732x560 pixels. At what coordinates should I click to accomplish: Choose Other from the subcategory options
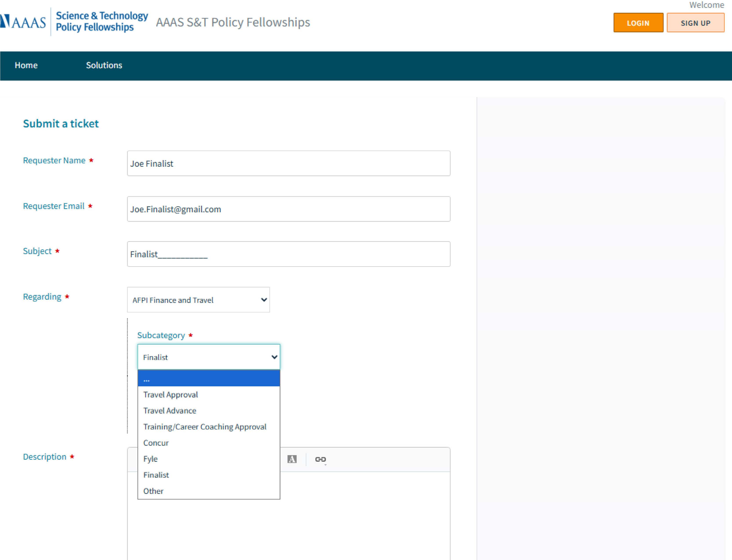click(x=153, y=491)
